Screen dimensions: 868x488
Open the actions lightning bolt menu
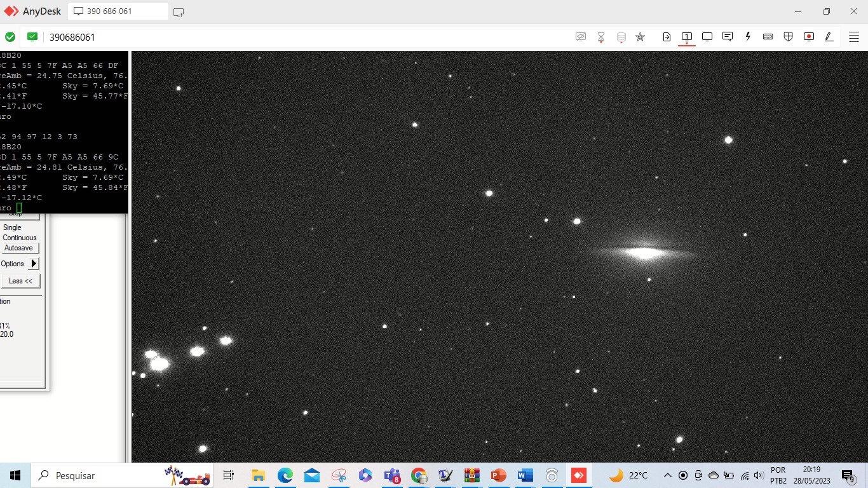[x=748, y=37]
